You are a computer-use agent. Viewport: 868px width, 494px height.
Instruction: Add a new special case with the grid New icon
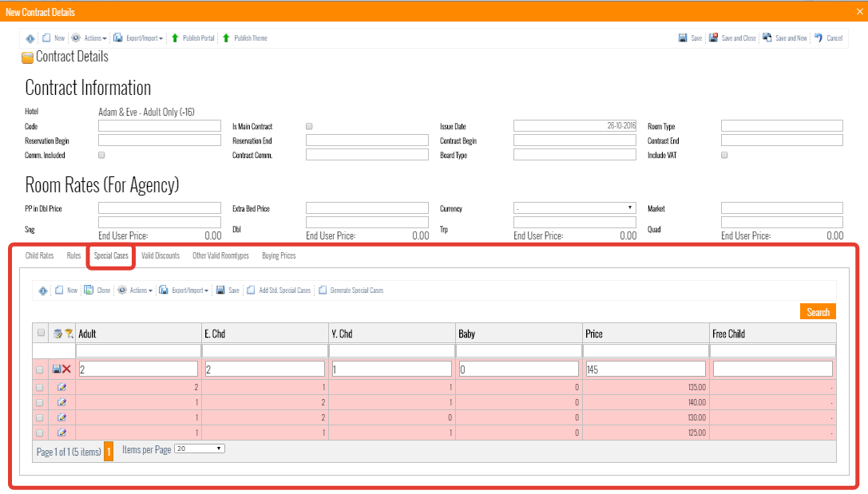click(59, 290)
